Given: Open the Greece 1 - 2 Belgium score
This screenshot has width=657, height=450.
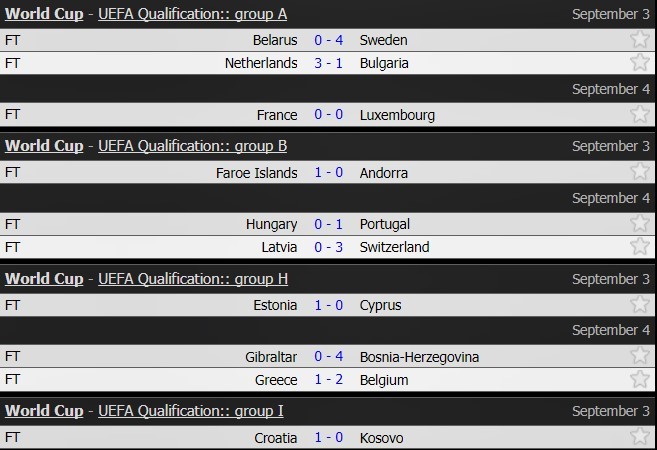Looking at the screenshot, I should point(329,380).
